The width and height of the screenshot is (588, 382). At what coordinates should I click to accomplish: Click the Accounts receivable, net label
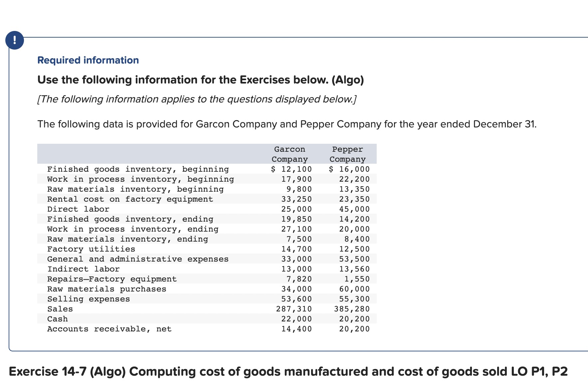109,329
